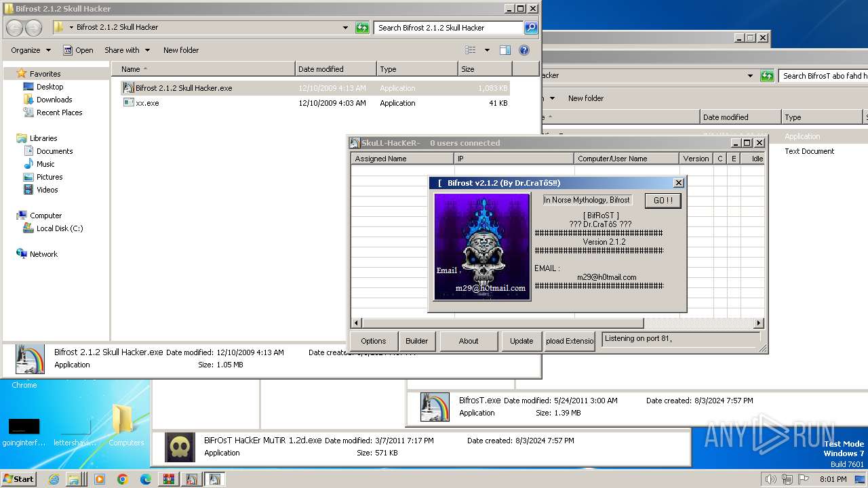Click the horizontal scrollbar left arrow in SkuLL-HacKeR

pos(357,323)
